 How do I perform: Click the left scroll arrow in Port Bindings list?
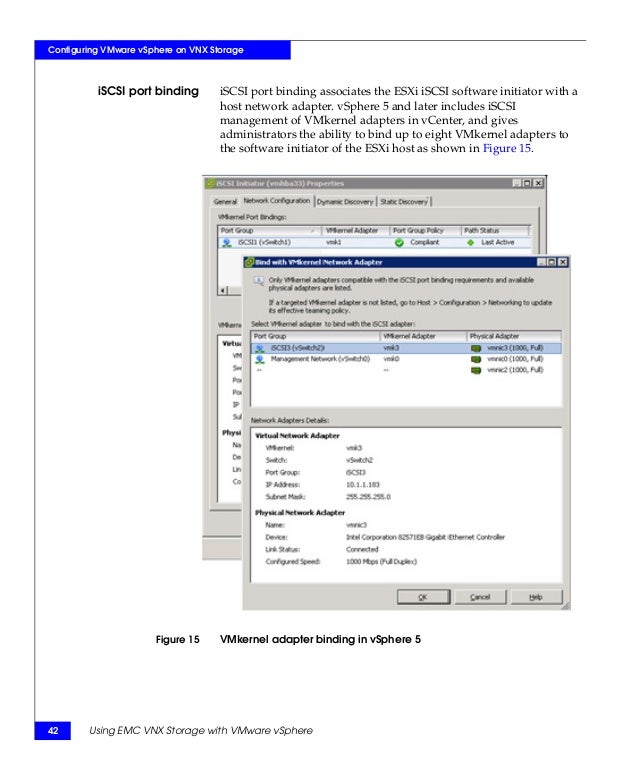coord(223,290)
